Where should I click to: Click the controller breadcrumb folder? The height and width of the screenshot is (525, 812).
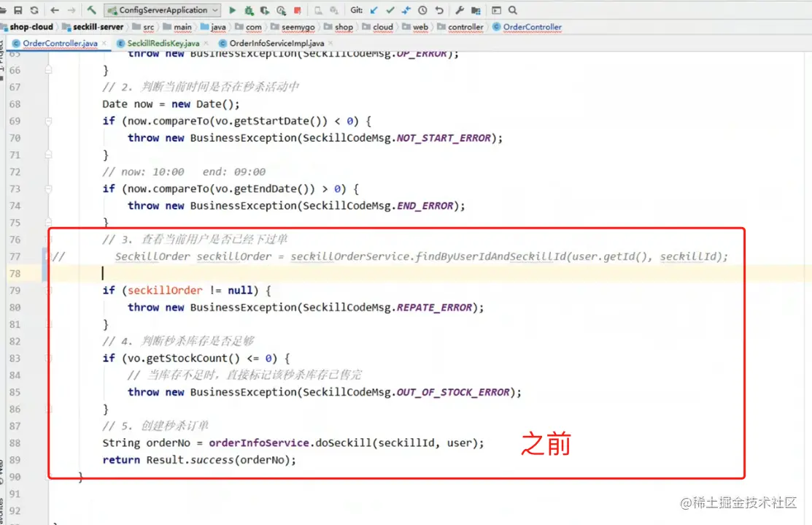coord(460,27)
